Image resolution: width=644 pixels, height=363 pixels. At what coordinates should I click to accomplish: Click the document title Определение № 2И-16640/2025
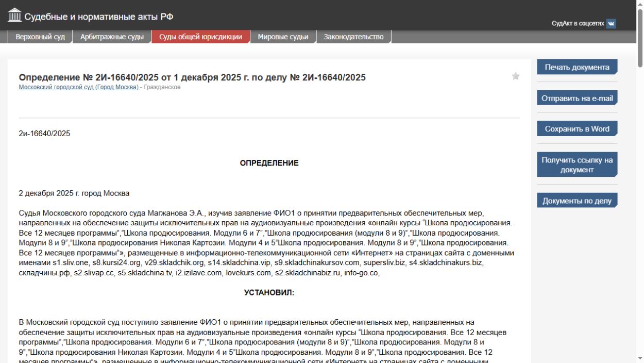192,77
